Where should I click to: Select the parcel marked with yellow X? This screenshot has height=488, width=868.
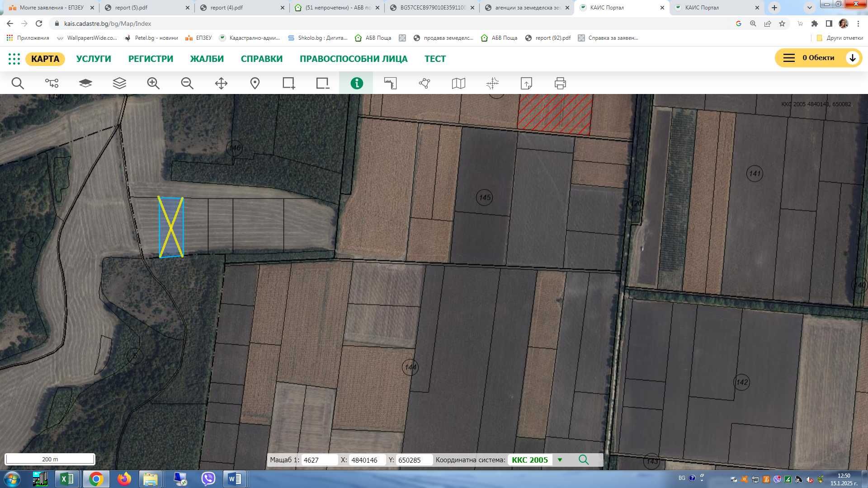171,227
